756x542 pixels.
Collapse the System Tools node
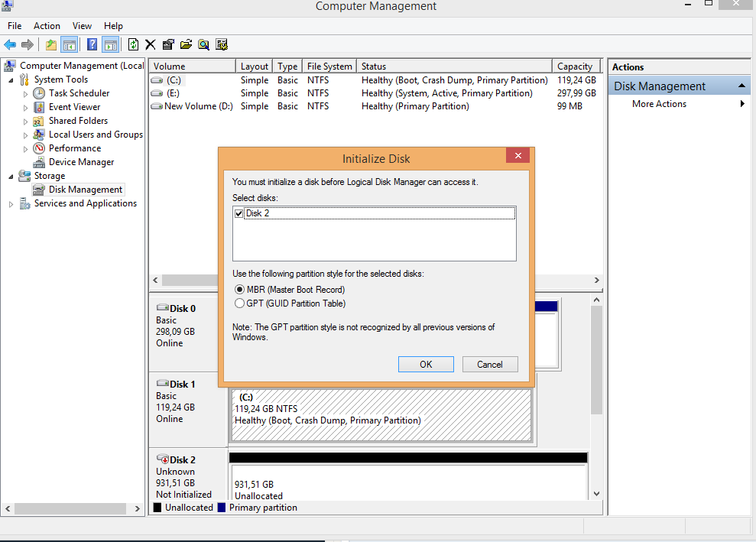[11, 80]
